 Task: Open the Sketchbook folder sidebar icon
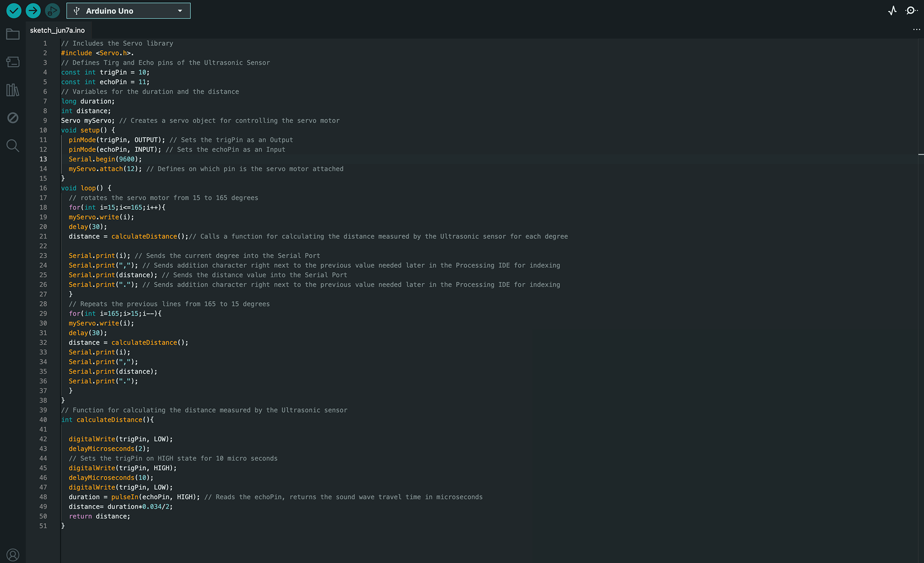[x=13, y=34]
